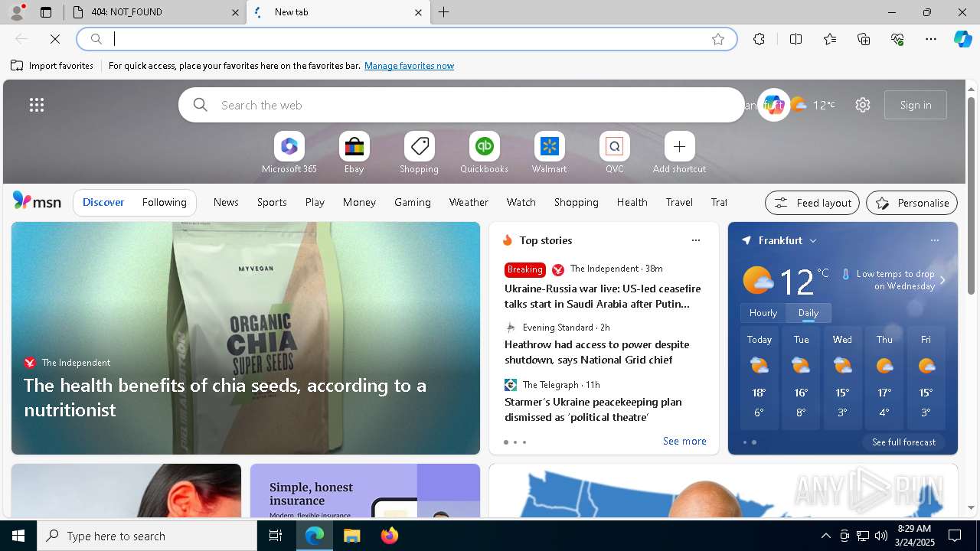Open the Copilot icon beside search box
Image resolution: width=980 pixels, height=551 pixels.
773,105
